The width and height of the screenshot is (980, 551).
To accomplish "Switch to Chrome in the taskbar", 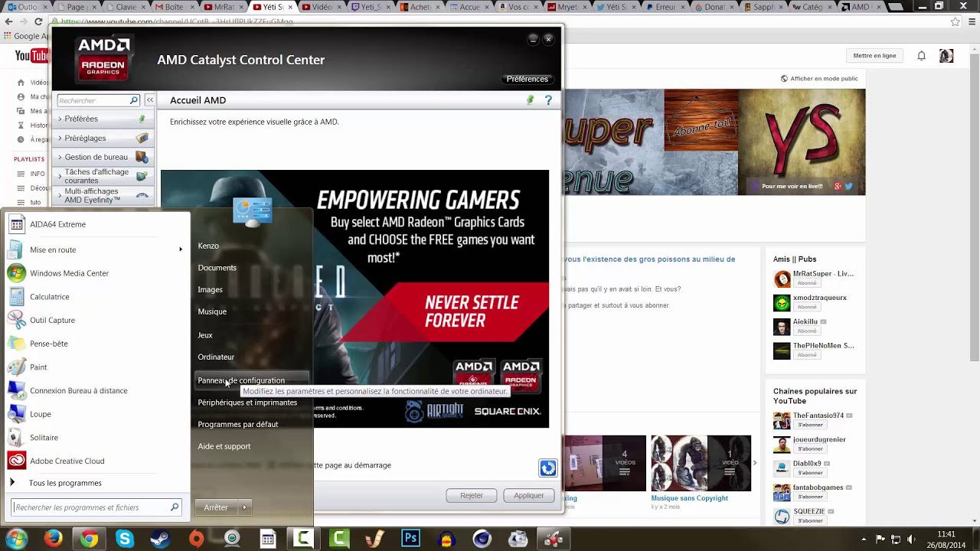I will tap(89, 539).
